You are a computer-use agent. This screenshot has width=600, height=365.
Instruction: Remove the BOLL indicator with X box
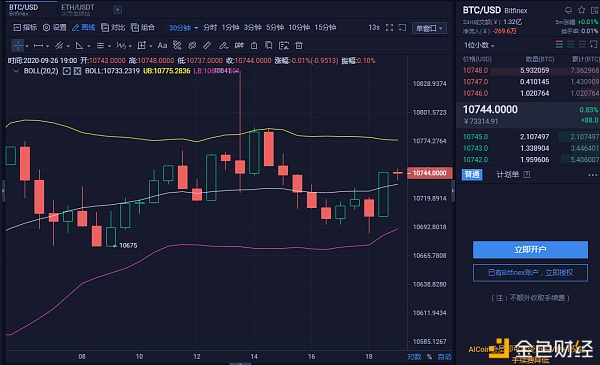(x=77, y=71)
